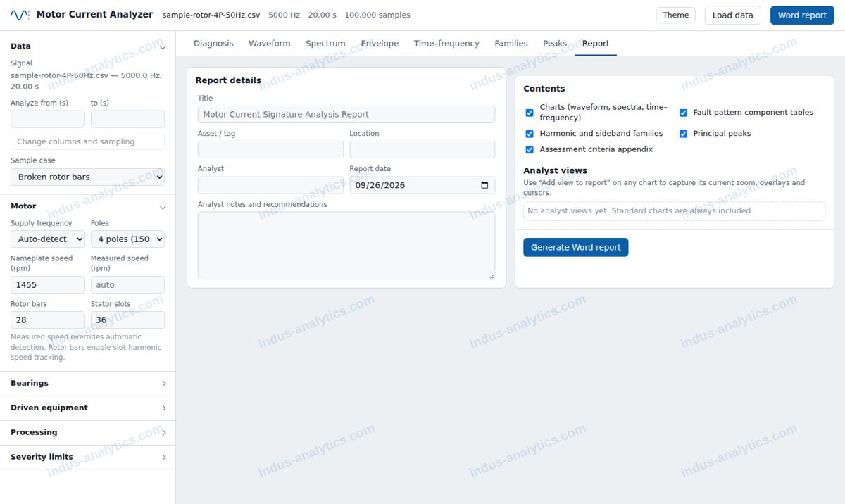845x504 pixels.
Task: Toggle the Principal peaks checkbox
Action: click(x=683, y=134)
